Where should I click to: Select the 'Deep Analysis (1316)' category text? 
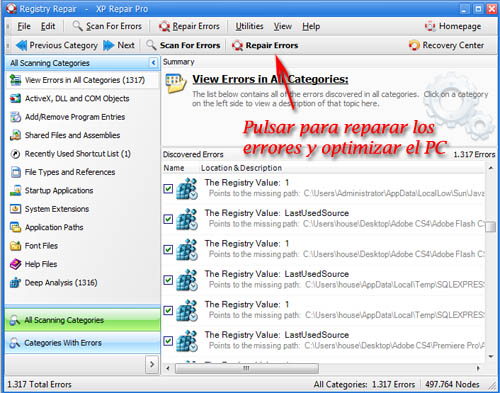(61, 283)
